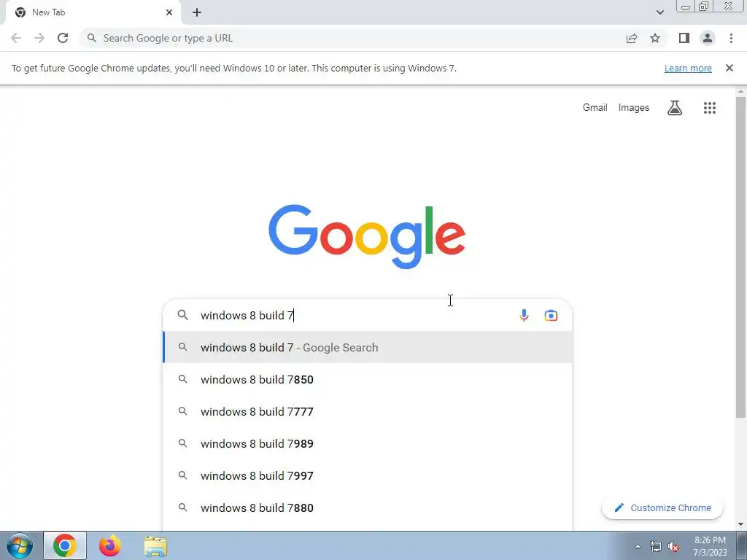Dismiss the Windows 7 update notice
Screen dimensions: 747x560
729,68
